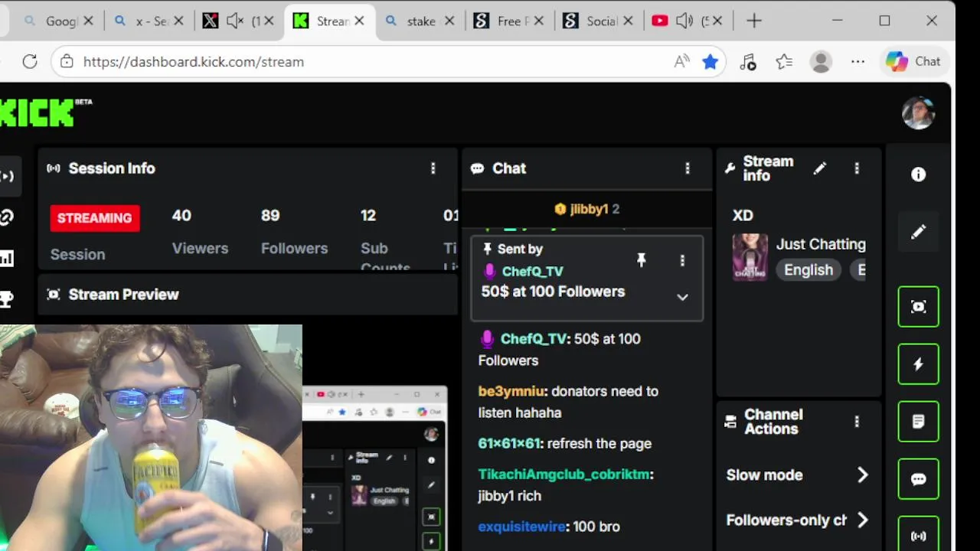Click the pencil icon in right sidebar

tap(919, 232)
